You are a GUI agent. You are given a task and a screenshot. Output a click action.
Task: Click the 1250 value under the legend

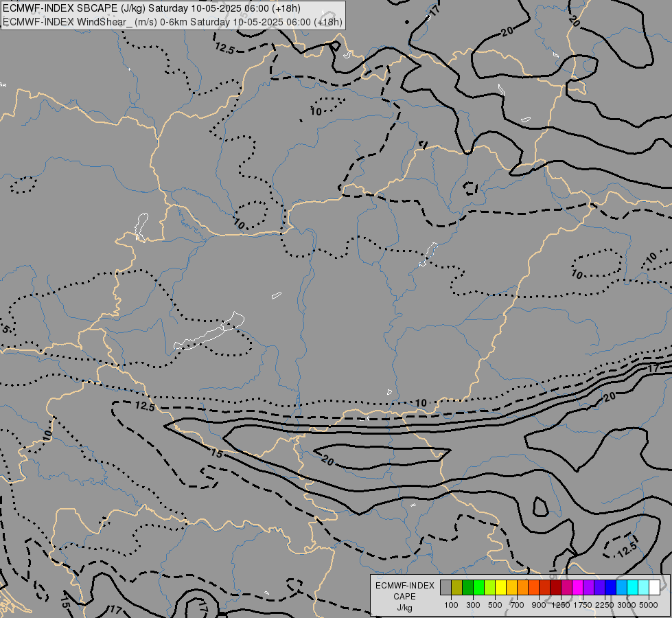point(561,605)
